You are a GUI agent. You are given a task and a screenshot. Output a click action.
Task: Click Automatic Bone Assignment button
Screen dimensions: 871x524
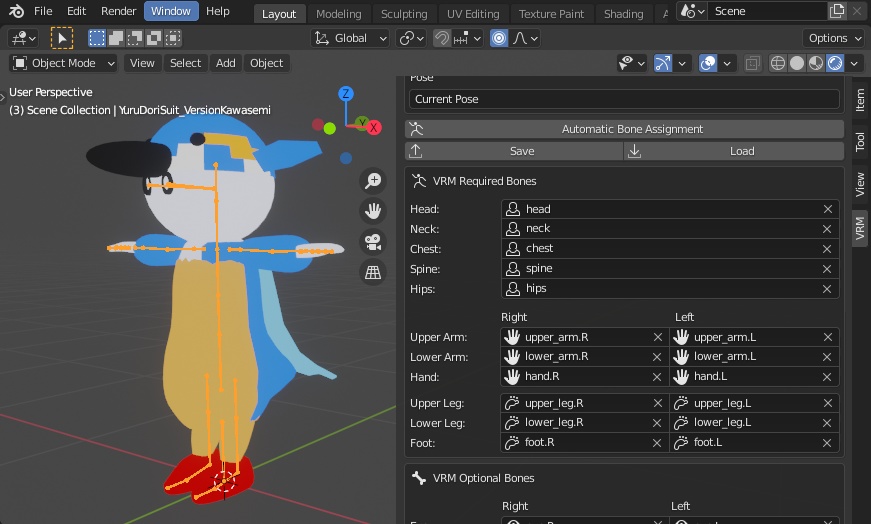pyautogui.click(x=624, y=129)
